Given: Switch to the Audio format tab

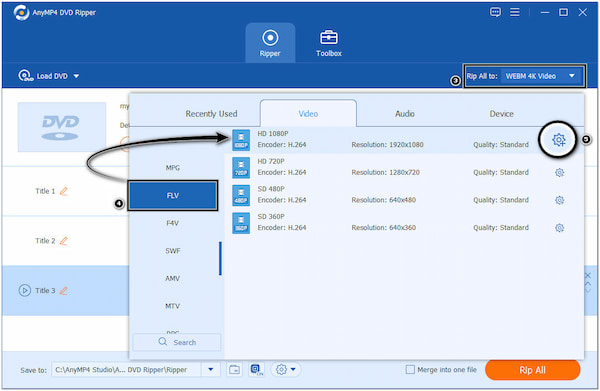Looking at the screenshot, I should click(x=405, y=114).
